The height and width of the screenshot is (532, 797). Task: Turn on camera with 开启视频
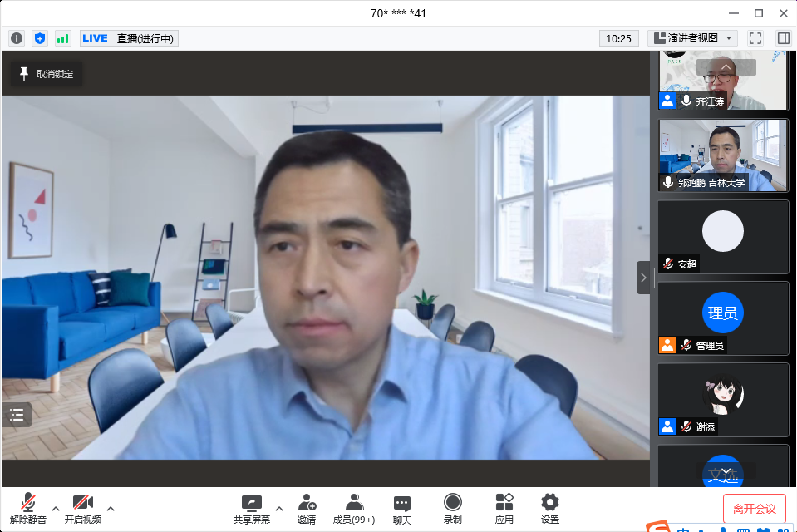point(82,509)
